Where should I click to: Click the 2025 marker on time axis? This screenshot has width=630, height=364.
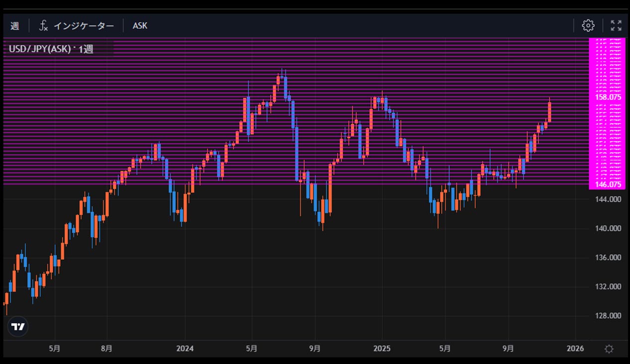point(382,349)
